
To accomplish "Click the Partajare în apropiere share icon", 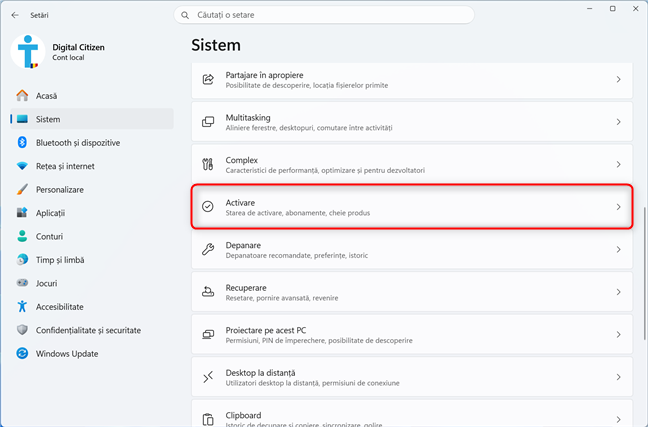I will coord(208,79).
